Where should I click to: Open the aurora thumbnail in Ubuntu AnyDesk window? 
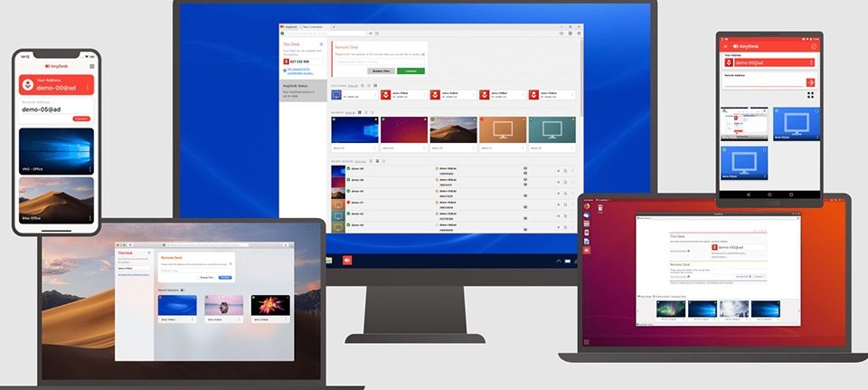click(x=671, y=309)
